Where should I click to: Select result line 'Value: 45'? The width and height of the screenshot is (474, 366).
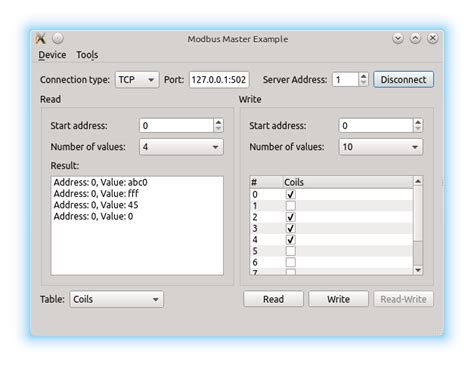point(96,205)
